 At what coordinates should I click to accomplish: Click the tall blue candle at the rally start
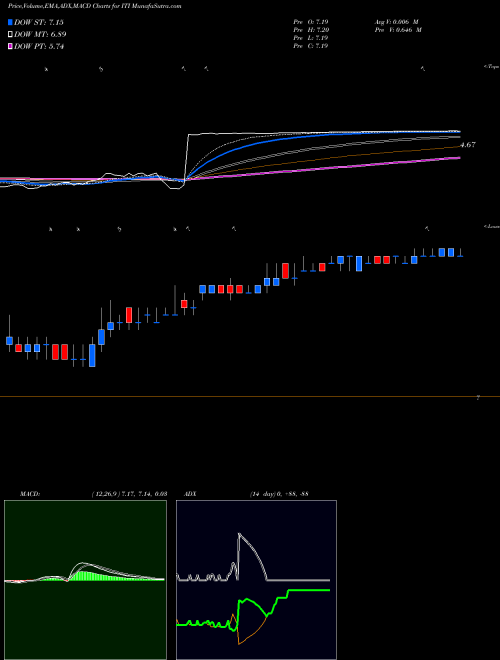coord(92,356)
